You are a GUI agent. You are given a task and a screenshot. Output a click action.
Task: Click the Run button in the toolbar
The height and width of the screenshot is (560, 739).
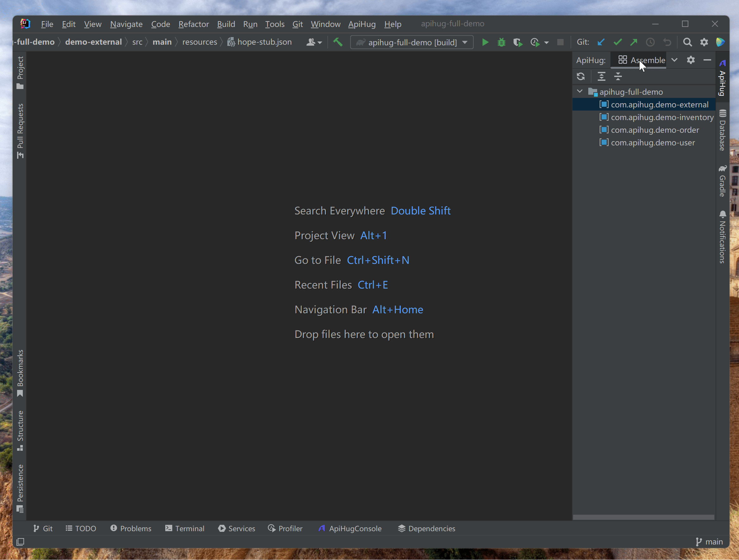click(x=484, y=42)
